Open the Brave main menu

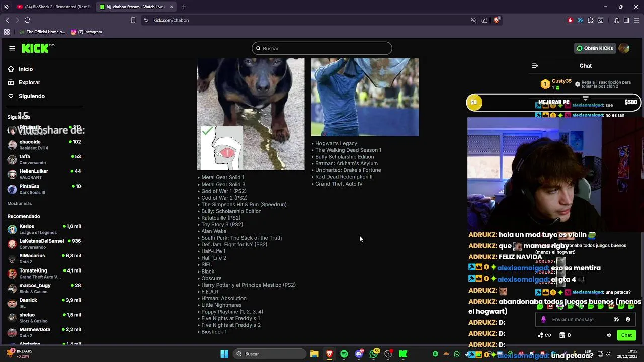(x=636, y=20)
